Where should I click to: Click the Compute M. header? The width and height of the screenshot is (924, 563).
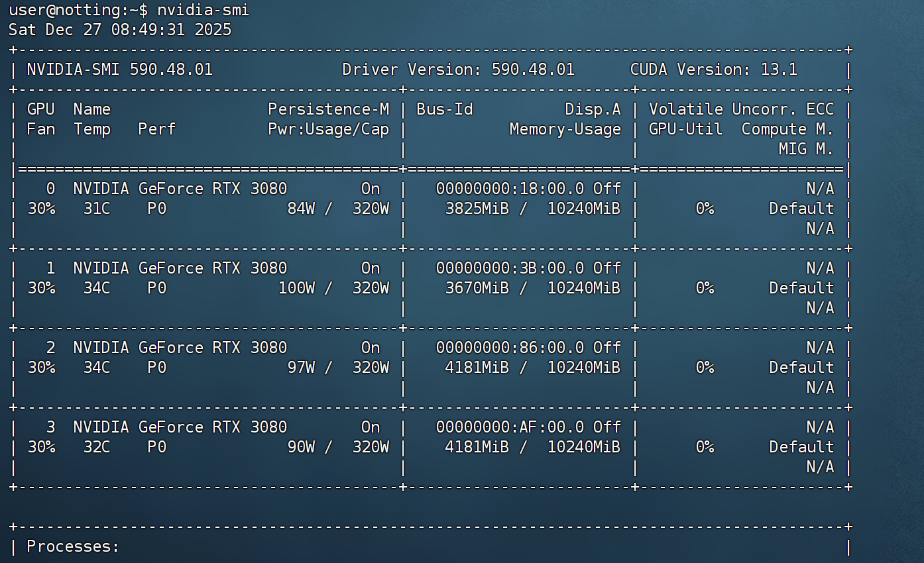787,129
